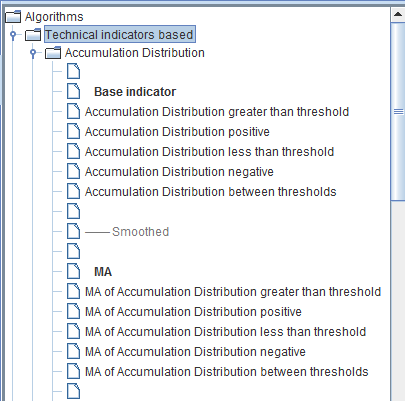Click icon of MA of Accumulation Distribution negative
This screenshot has width=405, height=401.
click(73, 351)
